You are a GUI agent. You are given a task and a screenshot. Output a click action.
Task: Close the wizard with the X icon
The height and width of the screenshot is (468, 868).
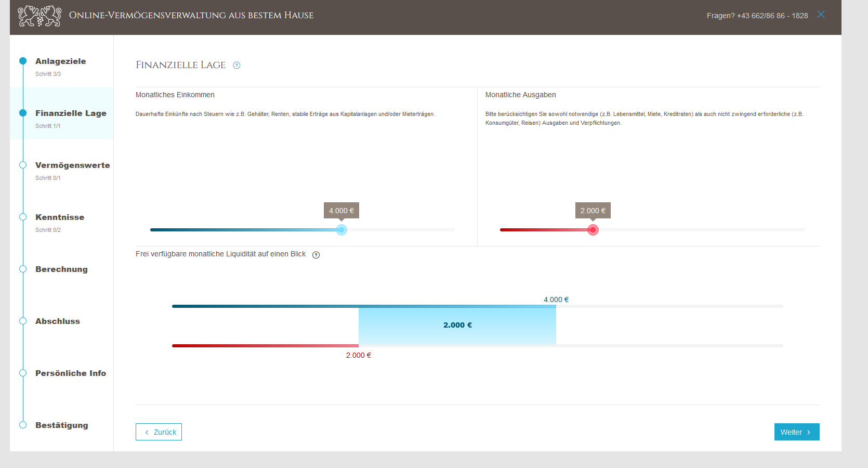tap(821, 15)
